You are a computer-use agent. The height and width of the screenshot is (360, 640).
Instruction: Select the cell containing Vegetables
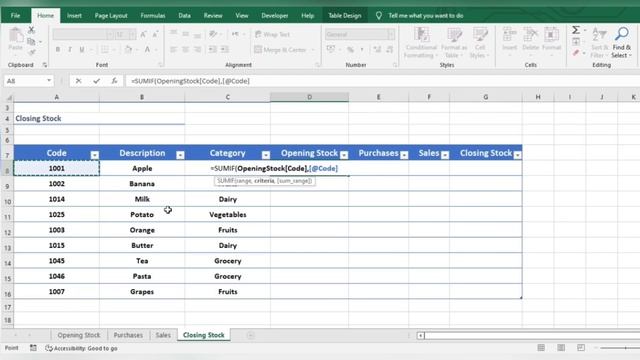coord(227,215)
